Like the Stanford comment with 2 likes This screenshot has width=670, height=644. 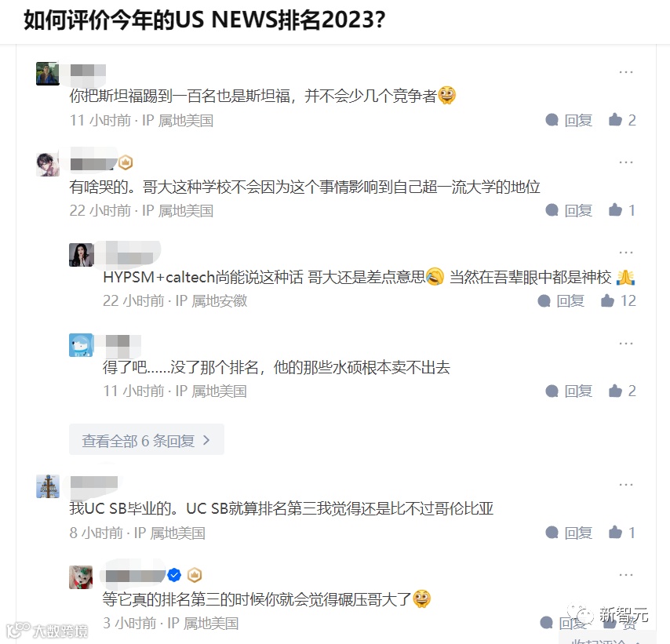(621, 120)
